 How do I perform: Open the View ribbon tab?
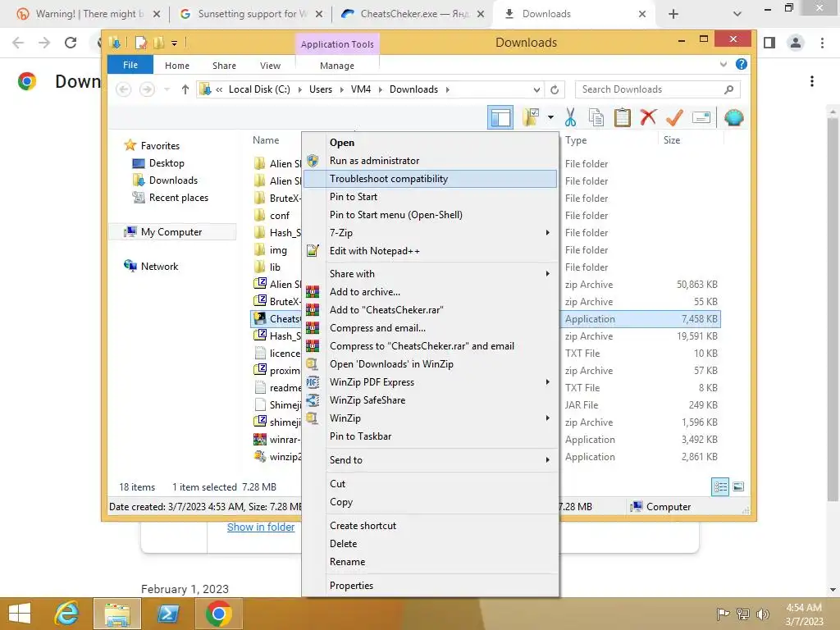[270, 66]
